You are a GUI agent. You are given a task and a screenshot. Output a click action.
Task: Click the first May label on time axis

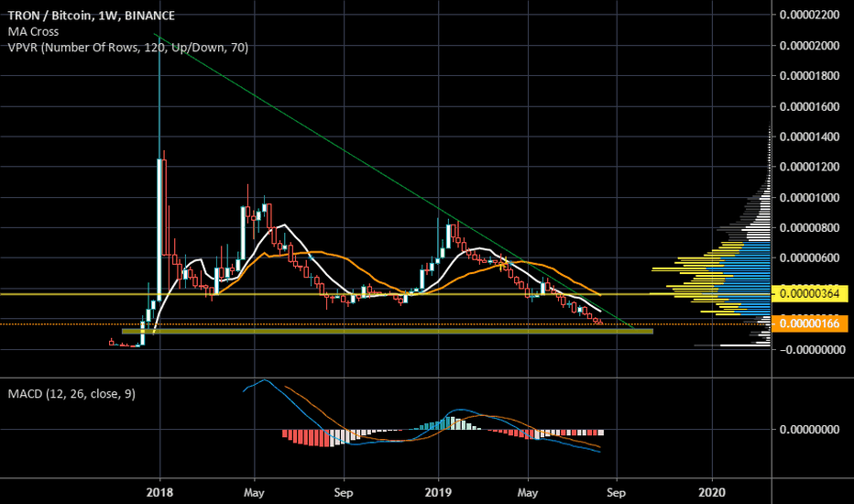(254, 493)
